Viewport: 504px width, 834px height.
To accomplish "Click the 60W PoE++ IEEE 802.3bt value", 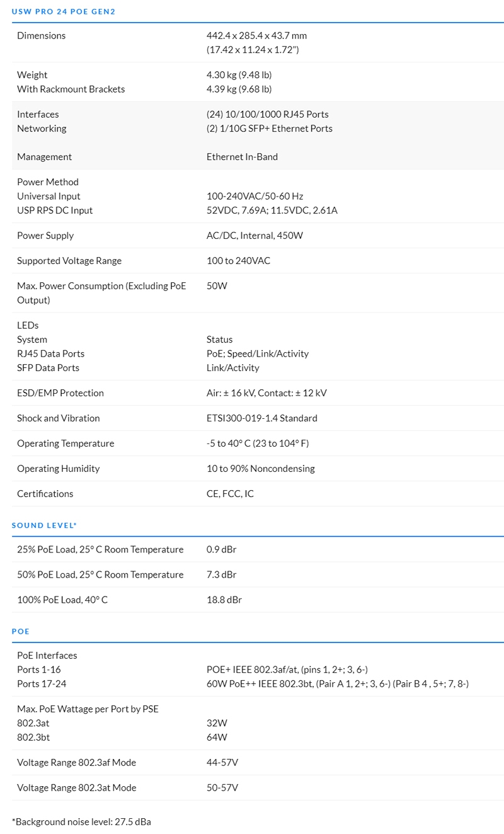I will (x=338, y=684).
